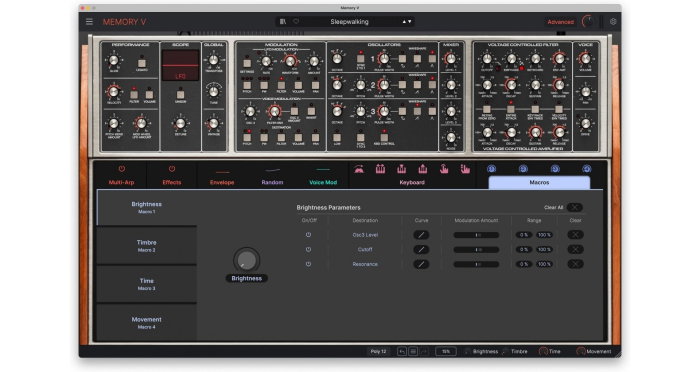Click the master volume knob beside Advanced
Image resolution: width=700 pixels, height=372 pixels.
click(x=588, y=21)
